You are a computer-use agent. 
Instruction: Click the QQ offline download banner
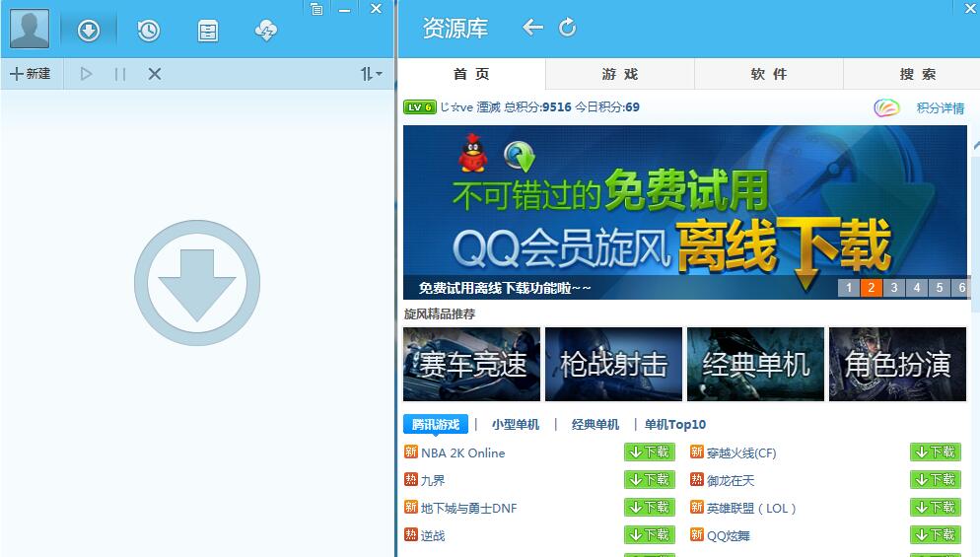(685, 212)
